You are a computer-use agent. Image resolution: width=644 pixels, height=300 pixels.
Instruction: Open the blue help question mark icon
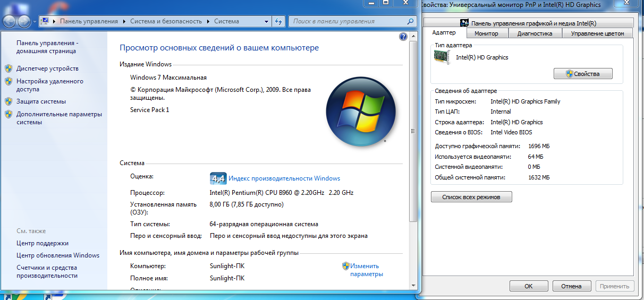tap(403, 37)
